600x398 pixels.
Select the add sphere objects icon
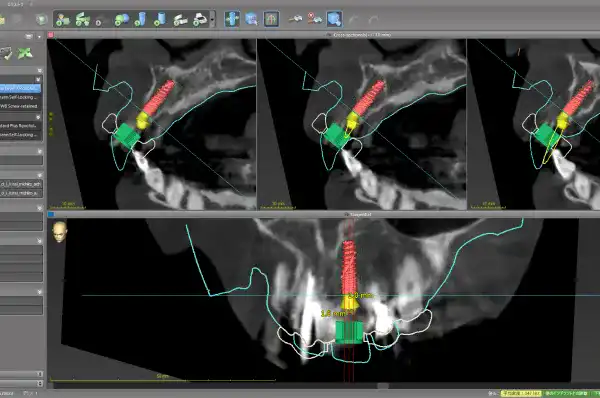pyautogui.click(x=122, y=19)
